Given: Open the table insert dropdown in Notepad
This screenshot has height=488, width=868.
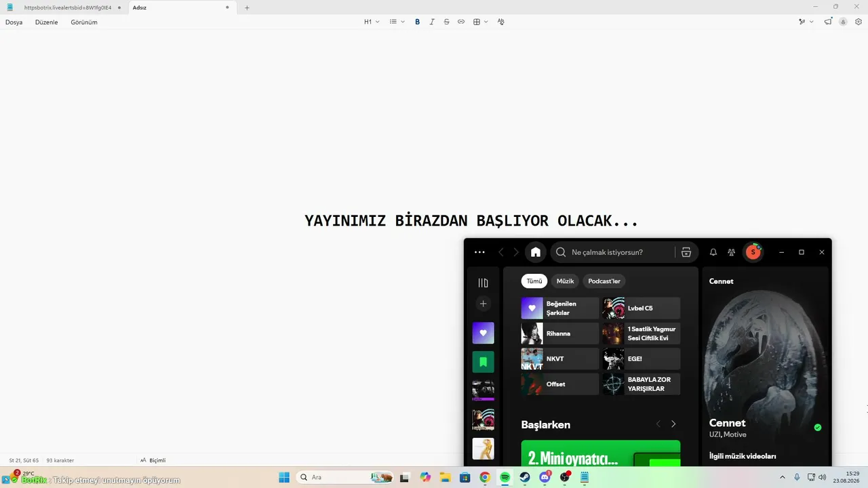Looking at the screenshot, I should click(481, 22).
